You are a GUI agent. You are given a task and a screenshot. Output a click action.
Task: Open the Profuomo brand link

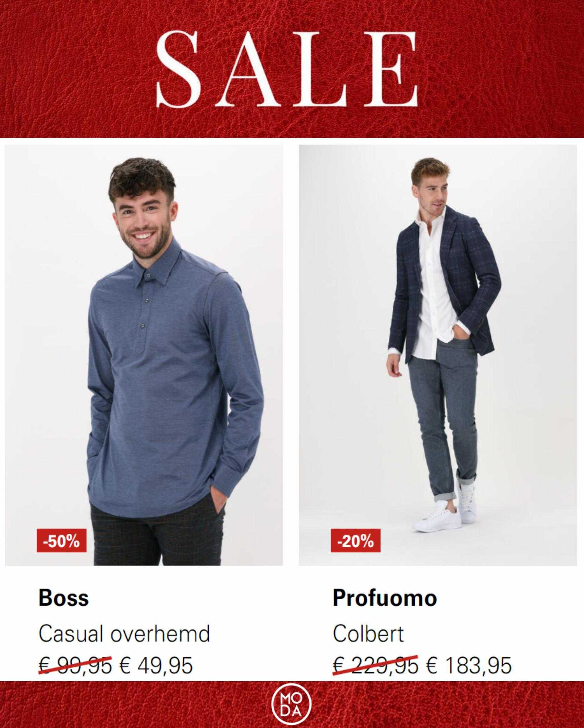pos(385,598)
